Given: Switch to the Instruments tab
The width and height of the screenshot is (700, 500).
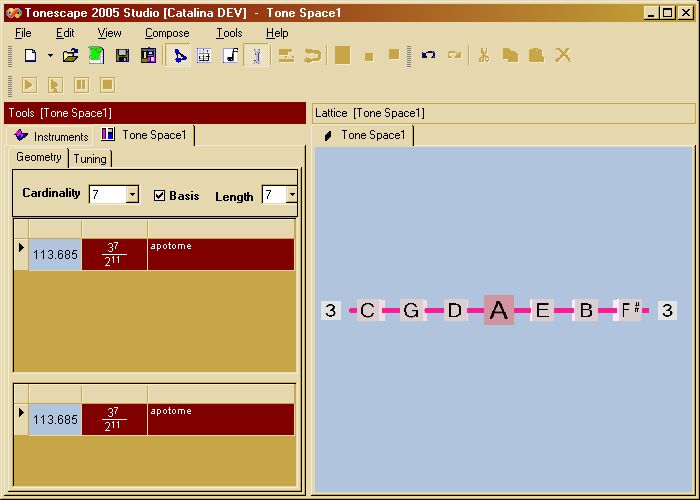Looking at the screenshot, I should [x=51, y=136].
